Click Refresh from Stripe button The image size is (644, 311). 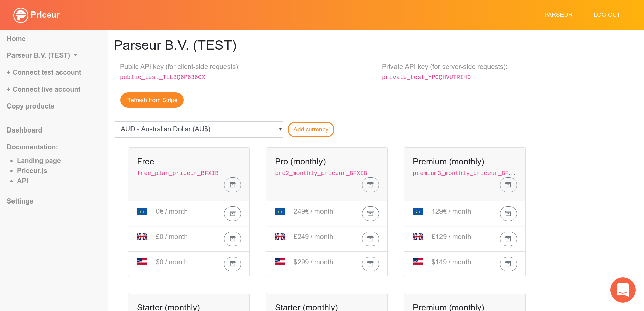[x=152, y=100]
